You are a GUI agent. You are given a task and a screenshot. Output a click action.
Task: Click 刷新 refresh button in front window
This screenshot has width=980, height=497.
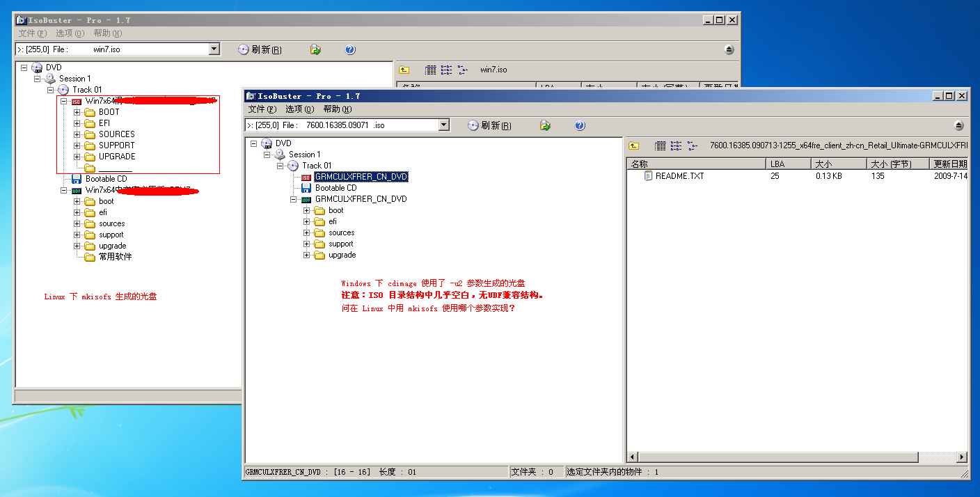[x=491, y=125]
